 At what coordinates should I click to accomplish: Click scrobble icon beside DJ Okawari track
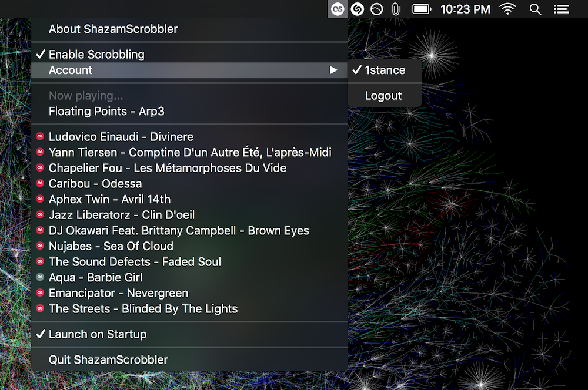tap(40, 230)
